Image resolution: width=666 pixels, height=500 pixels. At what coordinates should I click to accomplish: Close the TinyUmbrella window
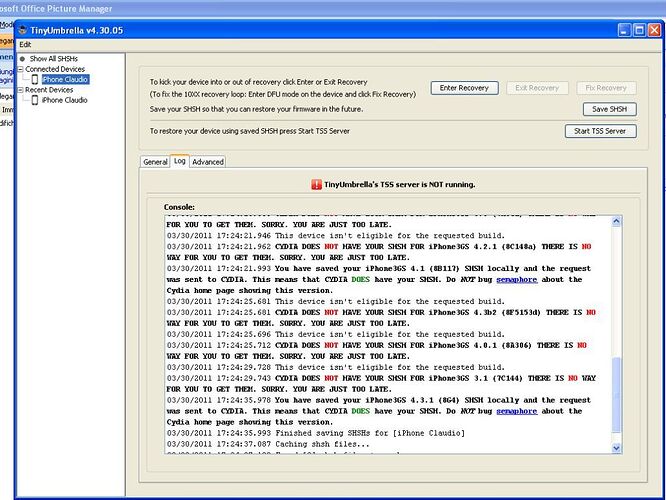click(655, 30)
